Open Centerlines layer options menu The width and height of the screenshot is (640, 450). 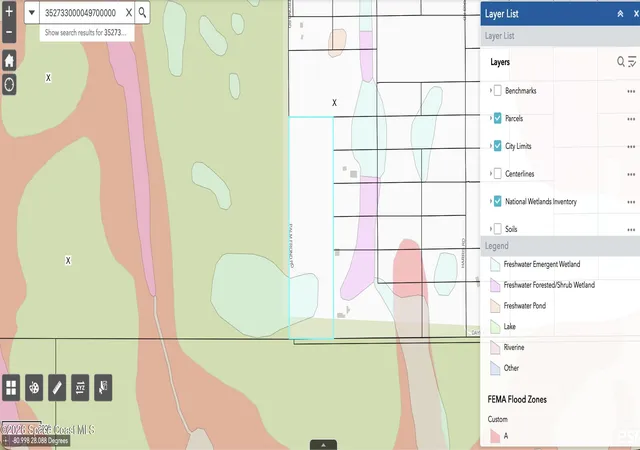point(631,174)
